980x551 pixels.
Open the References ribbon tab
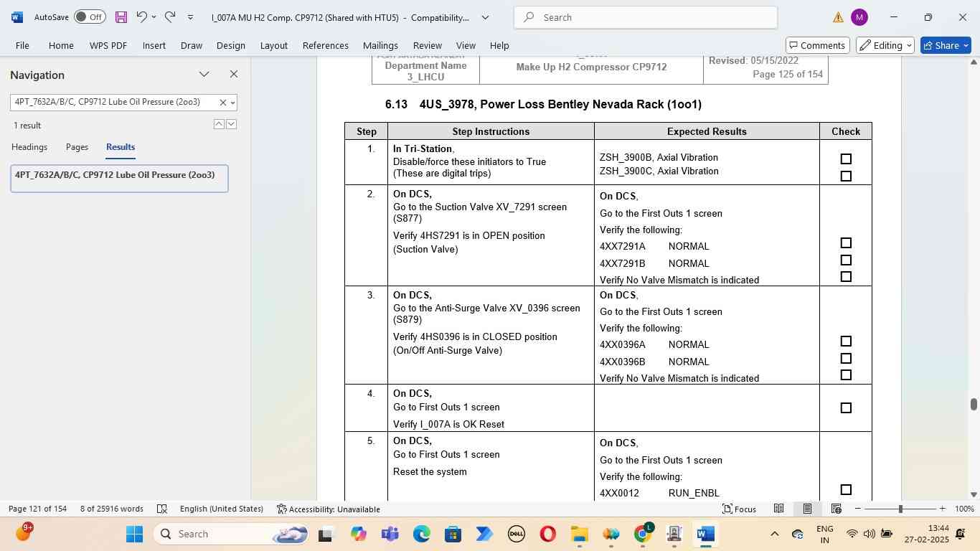coord(325,45)
